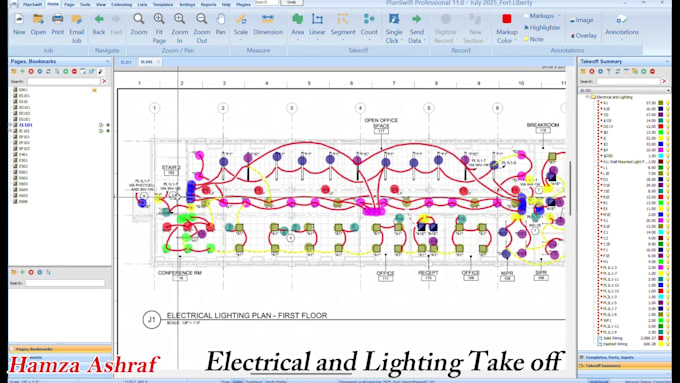This screenshot has width=680, height=383.
Task: Expand the blue EL101 page in Pages tree
Action: tap(11, 125)
